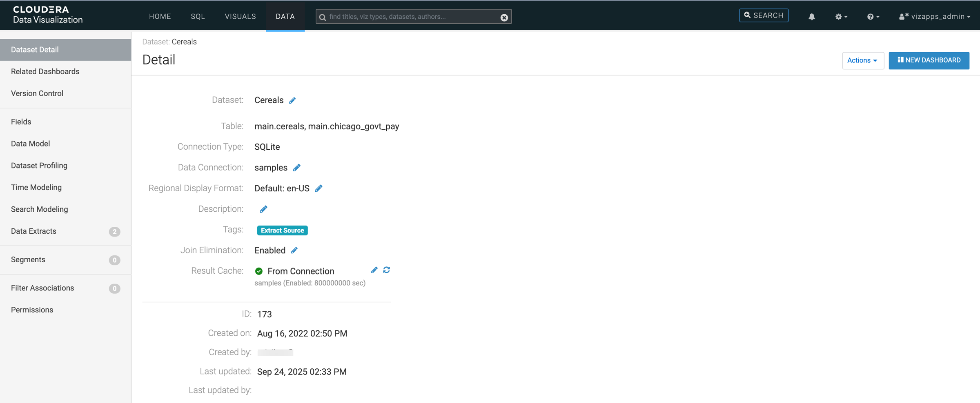Image resolution: width=980 pixels, height=403 pixels.
Task: Switch to the VISUALS tab
Action: pyautogui.click(x=240, y=16)
